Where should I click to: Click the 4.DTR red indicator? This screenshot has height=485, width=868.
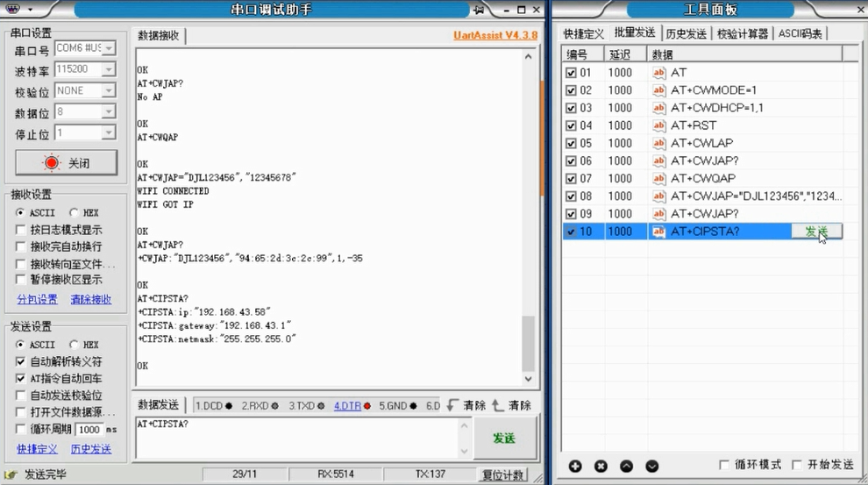pyautogui.click(x=367, y=406)
